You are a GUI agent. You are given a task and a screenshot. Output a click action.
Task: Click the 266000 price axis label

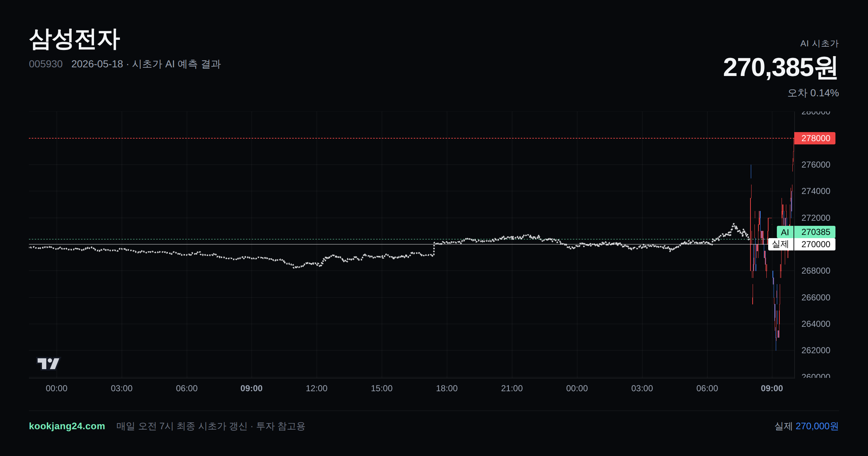[816, 297]
